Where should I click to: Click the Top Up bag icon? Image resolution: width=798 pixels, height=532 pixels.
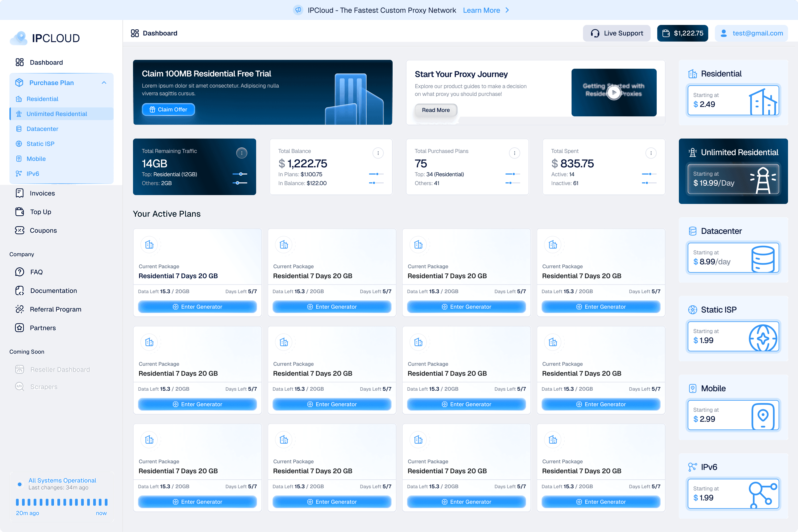pyautogui.click(x=19, y=212)
